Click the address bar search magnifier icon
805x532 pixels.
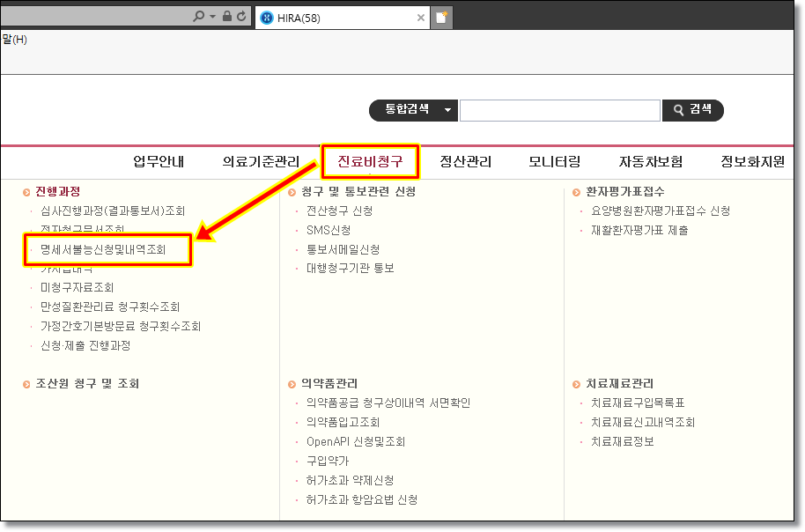tap(198, 17)
